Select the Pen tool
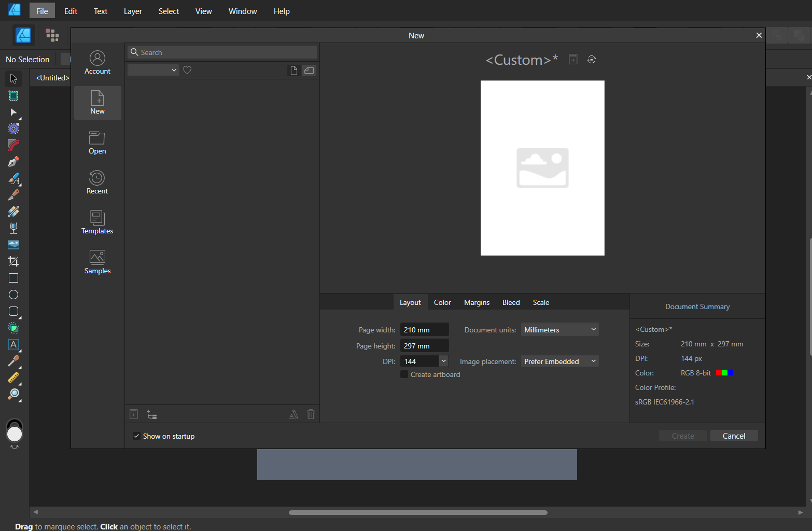The height and width of the screenshot is (531, 812). pyautogui.click(x=13, y=162)
